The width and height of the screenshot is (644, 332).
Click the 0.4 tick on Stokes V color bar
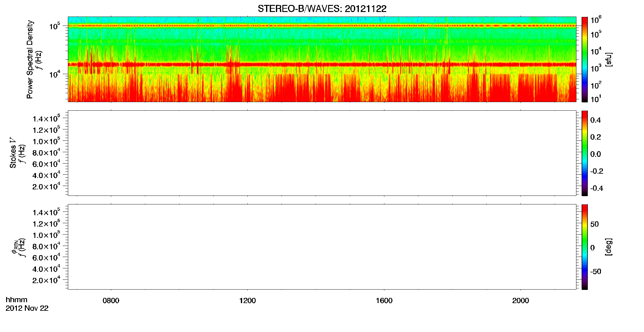click(595, 120)
